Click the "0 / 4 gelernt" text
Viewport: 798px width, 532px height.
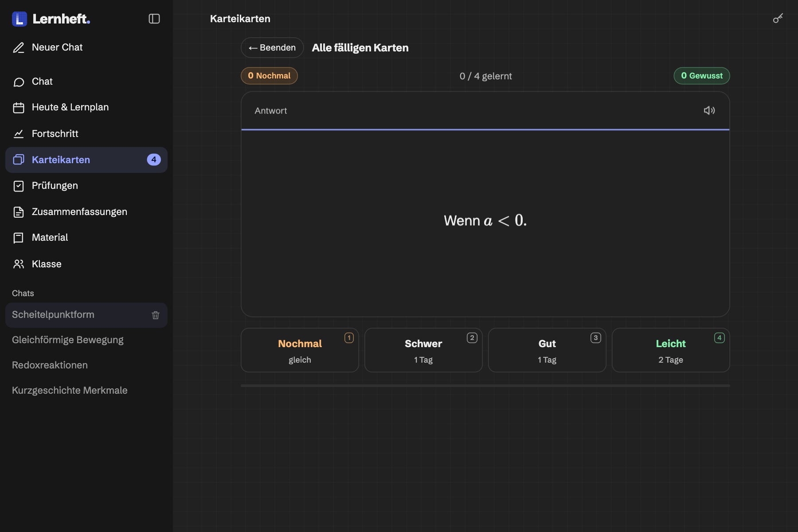pyautogui.click(x=485, y=76)
